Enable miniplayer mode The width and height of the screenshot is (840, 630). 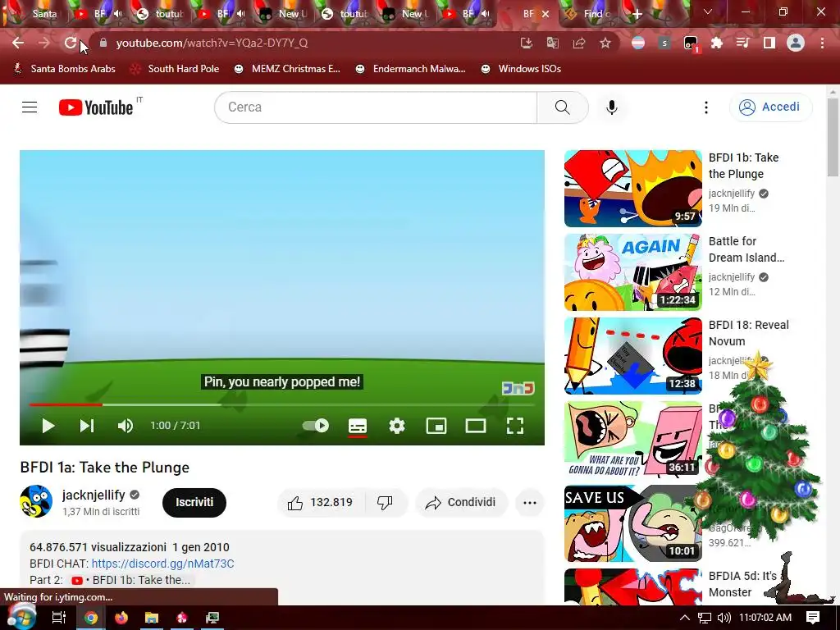point(436,426)
